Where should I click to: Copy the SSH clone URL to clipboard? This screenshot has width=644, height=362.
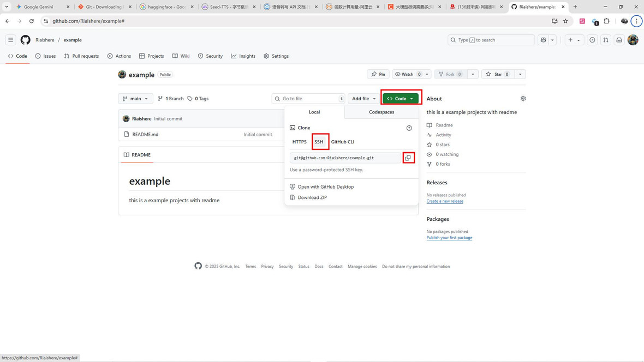point(408,158)
